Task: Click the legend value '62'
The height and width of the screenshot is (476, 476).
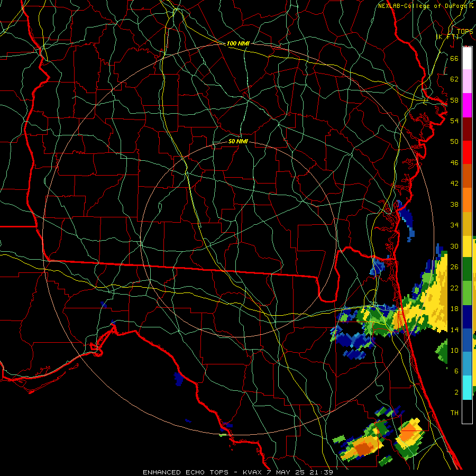Action: point(454,79)
